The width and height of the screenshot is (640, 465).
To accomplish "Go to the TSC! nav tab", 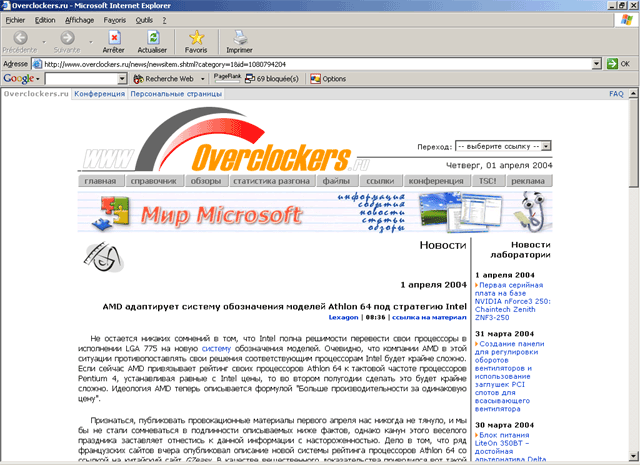I will (488, 181).
